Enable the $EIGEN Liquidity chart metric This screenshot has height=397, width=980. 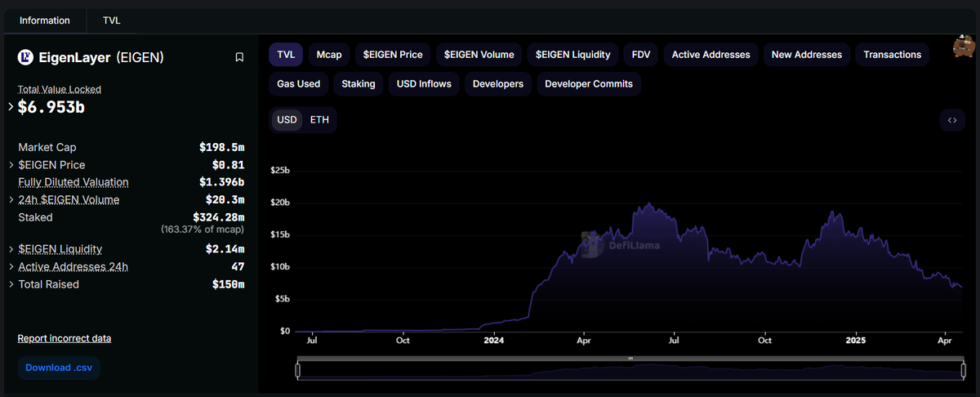coord(573,55)
